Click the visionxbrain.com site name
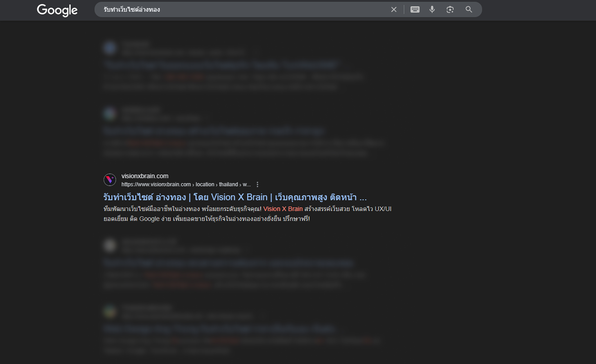Viewport: 596px width, 364px height. click(145, 176)
